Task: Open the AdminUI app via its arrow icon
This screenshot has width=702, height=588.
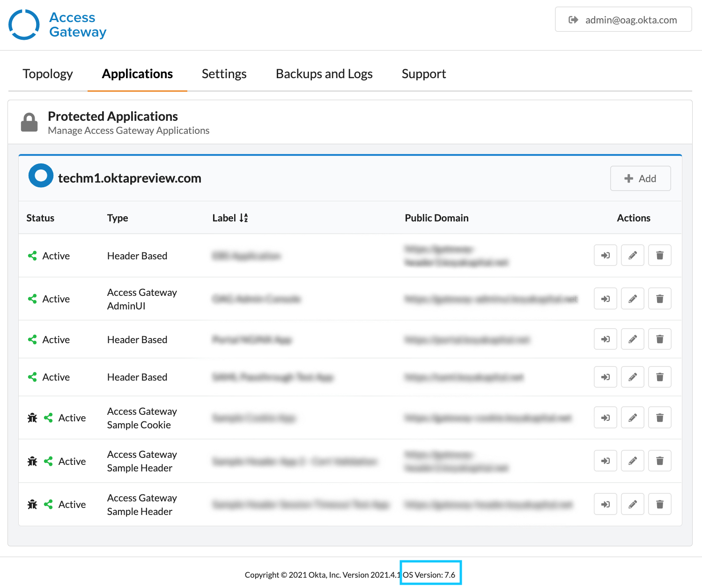Action: coord(605,299)
